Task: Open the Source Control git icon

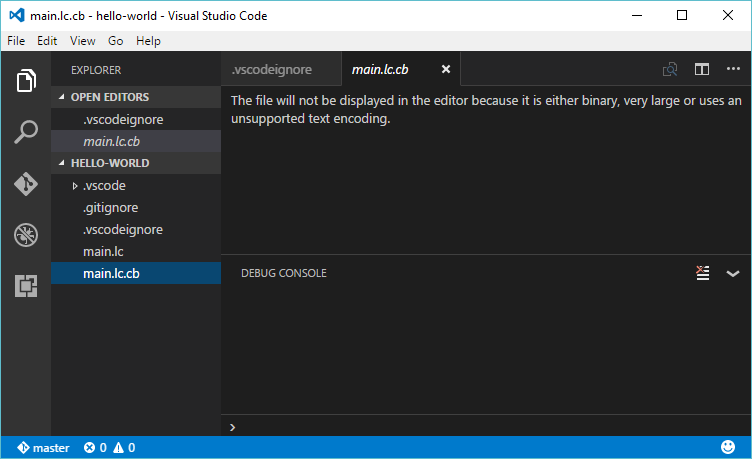Action: click(26, 184)
